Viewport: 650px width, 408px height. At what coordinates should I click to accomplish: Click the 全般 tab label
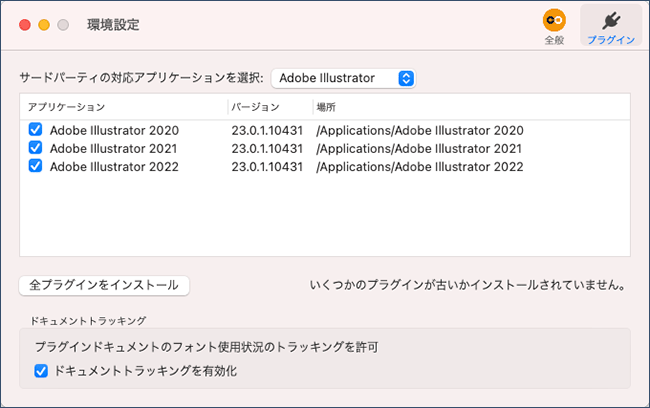point(554,40)
